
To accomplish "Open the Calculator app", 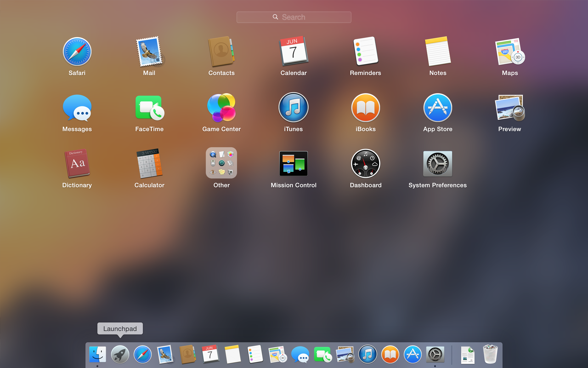I will pos(150,163).
